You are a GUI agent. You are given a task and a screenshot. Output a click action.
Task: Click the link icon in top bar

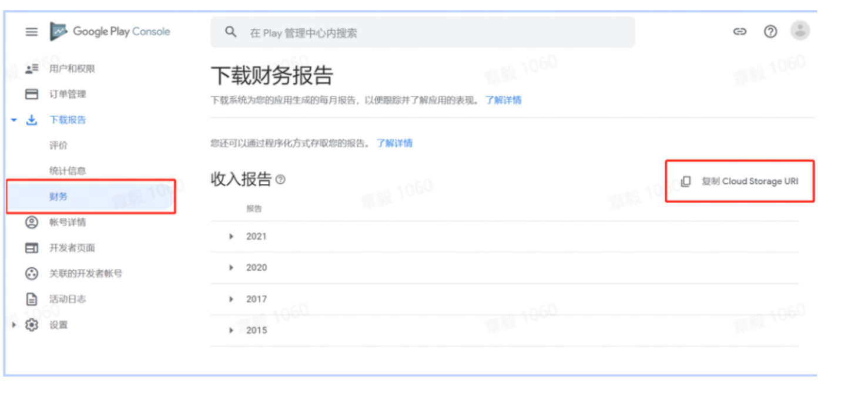740,32
